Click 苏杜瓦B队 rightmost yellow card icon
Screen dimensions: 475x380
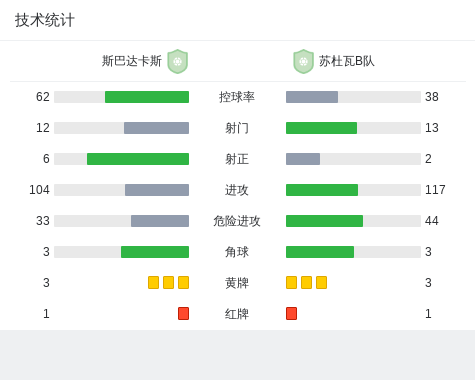point(321,282)
